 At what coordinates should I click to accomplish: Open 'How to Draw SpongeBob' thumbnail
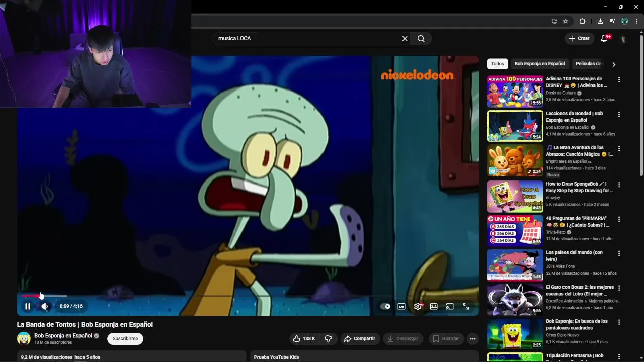point(515,196)
